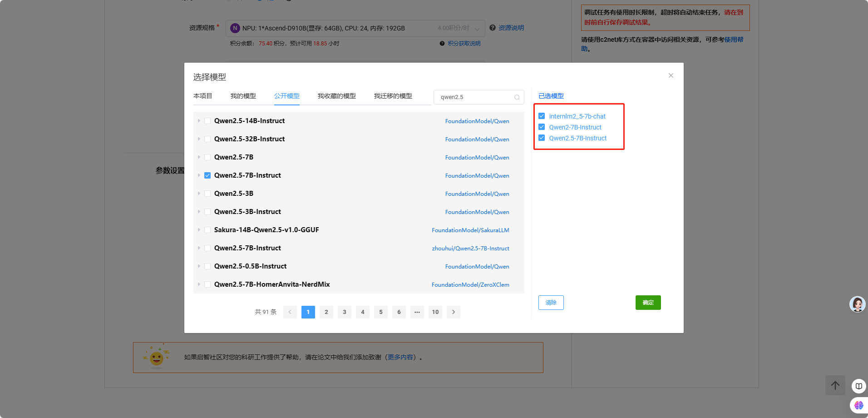Close the 选择模型 dialog with the X icon

tap(671, 75)
